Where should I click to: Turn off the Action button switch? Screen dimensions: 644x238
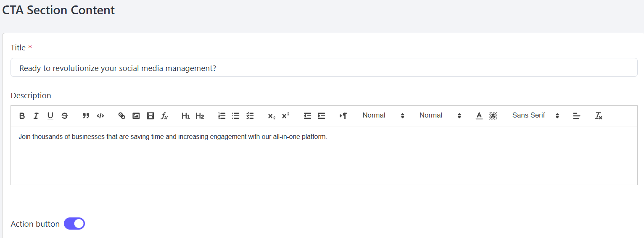pos(74,224)
